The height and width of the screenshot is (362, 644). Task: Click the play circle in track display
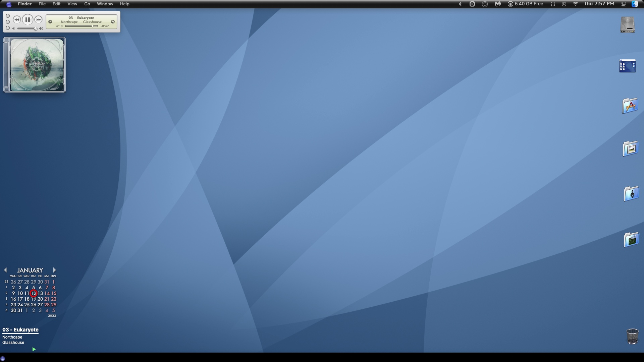pos(50,22)
